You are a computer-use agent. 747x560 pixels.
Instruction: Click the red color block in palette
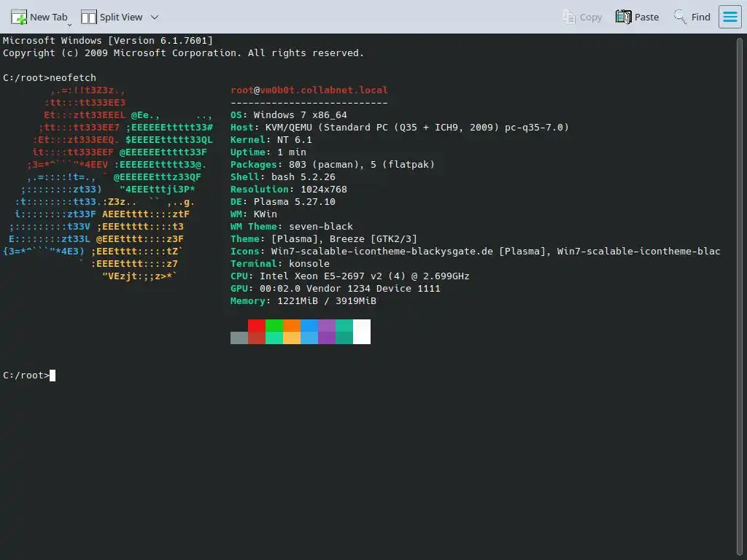(x=256, y=325)
